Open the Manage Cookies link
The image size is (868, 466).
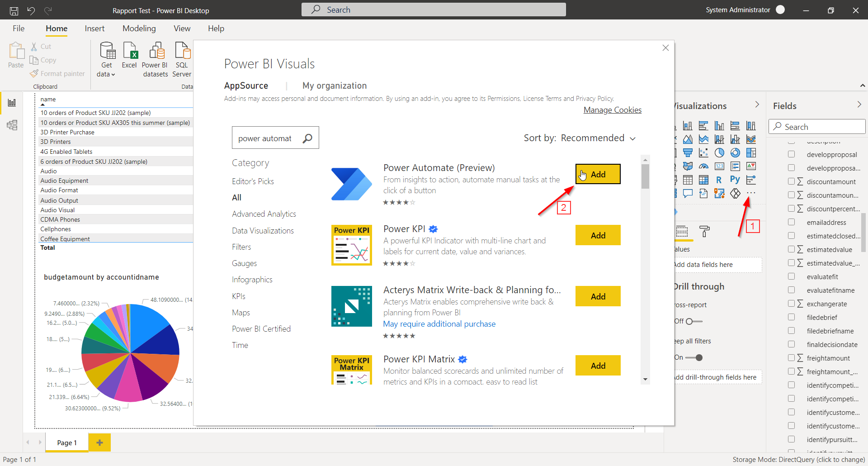pyautogui.click(x=612, y=109)
